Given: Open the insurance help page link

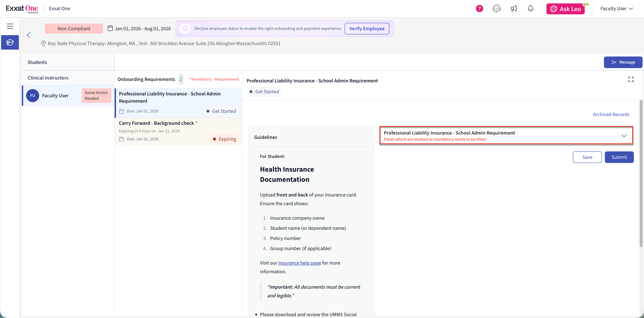Looking at the screenshot, I should coord(300,263).
